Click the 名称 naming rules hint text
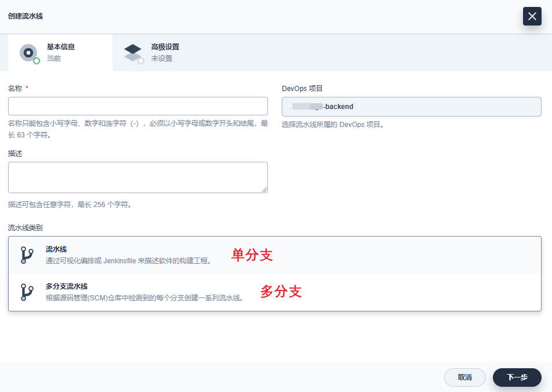Viewport: 552px width, 392px height. pos(138,129)
